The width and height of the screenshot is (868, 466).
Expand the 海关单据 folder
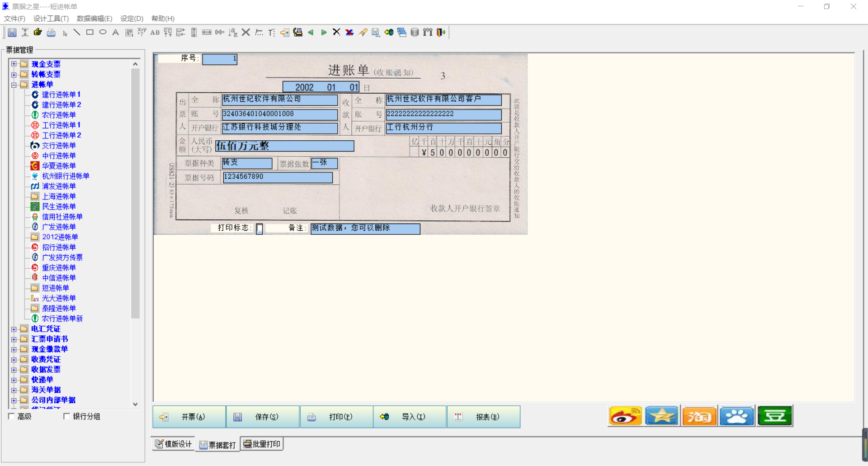pos(14,390)
